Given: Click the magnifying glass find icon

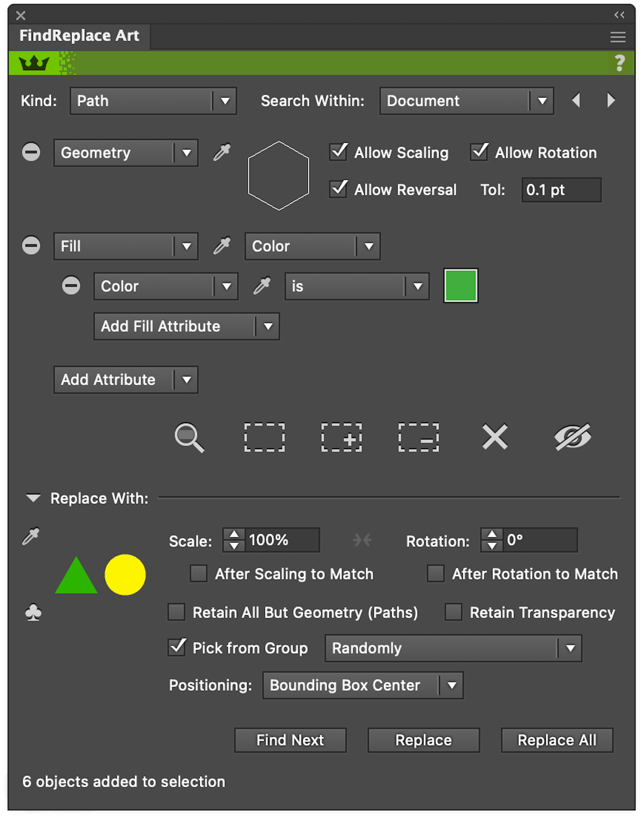Looking at the screenshot, I should pos(190,438).
